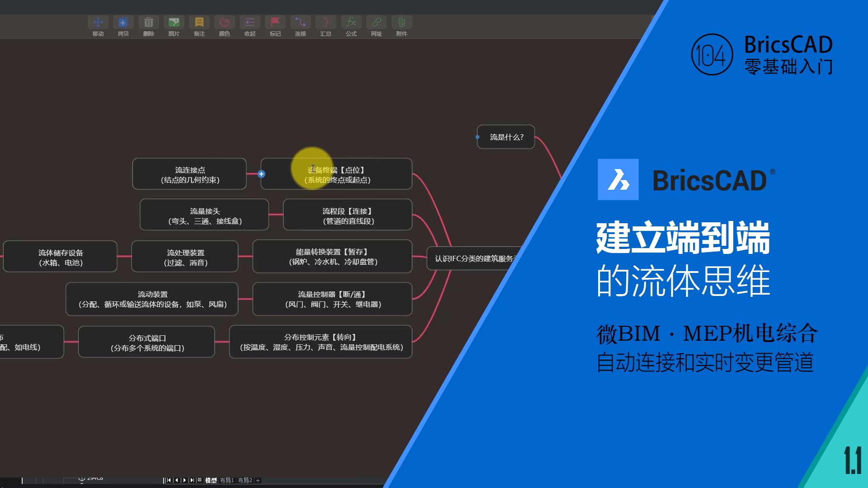Click the 标记 (Flag marker) icon

tap(275, 23)
